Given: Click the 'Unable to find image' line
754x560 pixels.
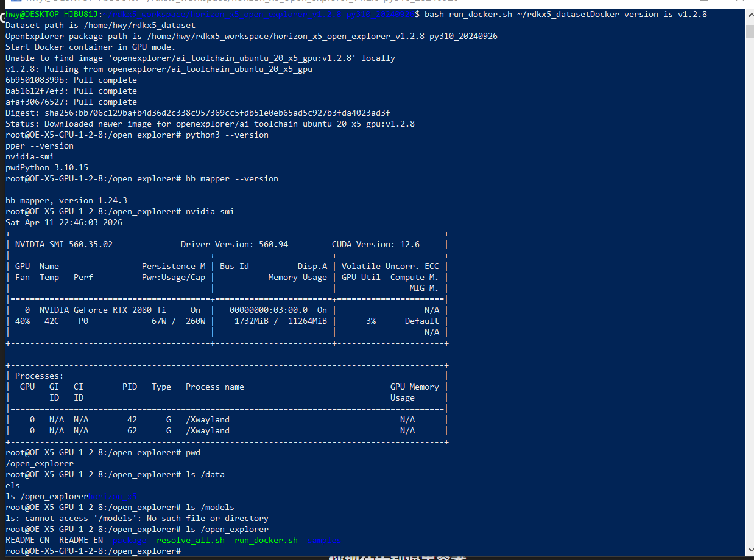Looking at the screenshot, I should click(x=200, y=58).
